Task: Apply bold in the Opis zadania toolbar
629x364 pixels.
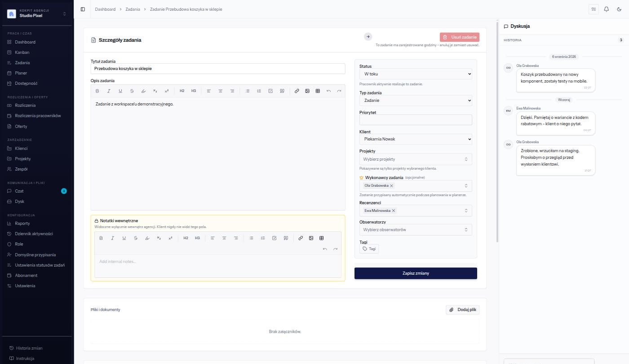Action: pos(97,91)
